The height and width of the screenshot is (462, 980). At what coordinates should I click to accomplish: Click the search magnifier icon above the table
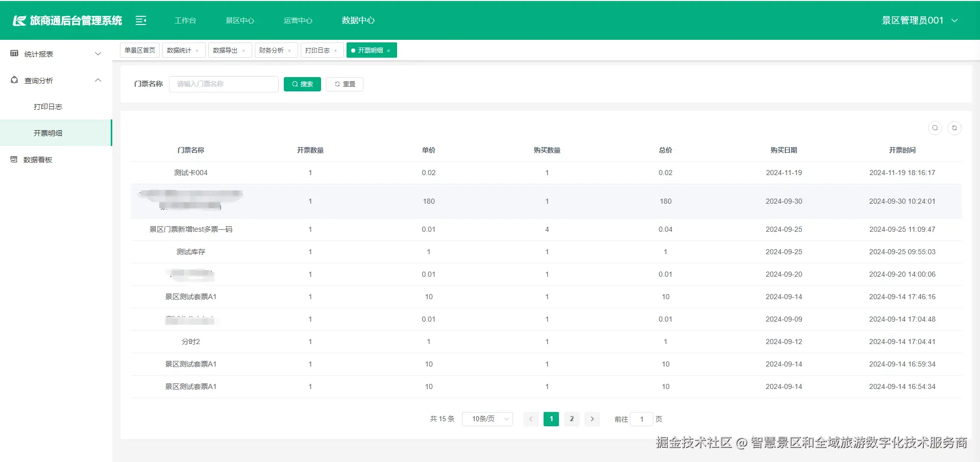[935, 128]
